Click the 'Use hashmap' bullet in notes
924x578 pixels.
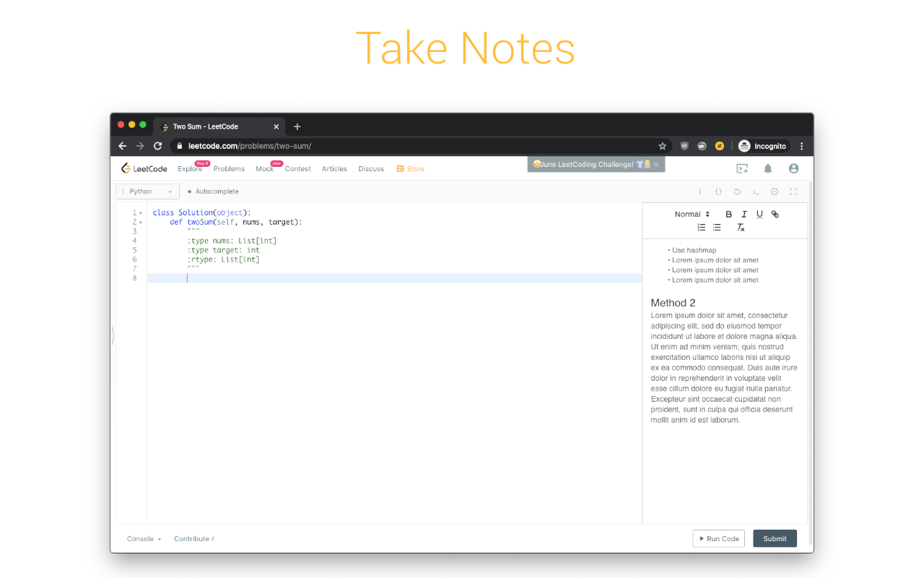(x=694, y=250)
